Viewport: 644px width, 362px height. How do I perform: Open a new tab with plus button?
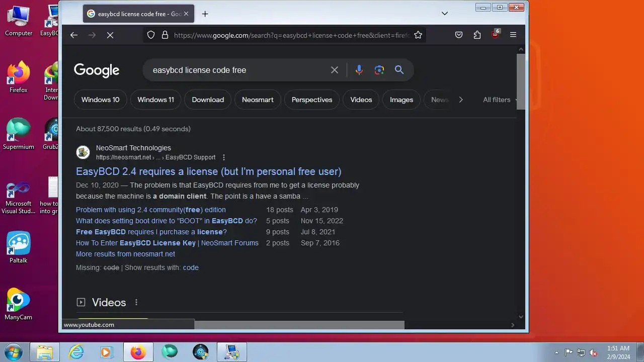205,14
